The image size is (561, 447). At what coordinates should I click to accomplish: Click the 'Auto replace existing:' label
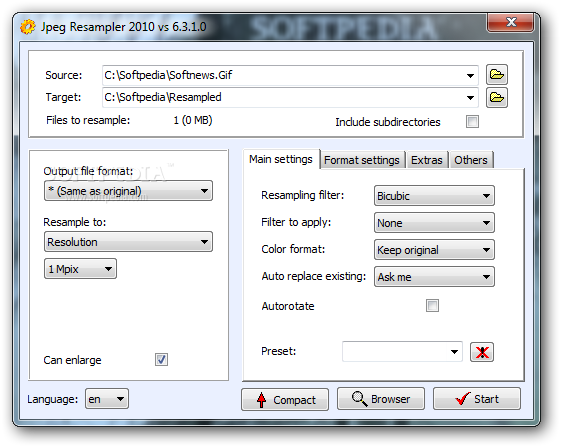pyautogui.click(x=314, y=276)
